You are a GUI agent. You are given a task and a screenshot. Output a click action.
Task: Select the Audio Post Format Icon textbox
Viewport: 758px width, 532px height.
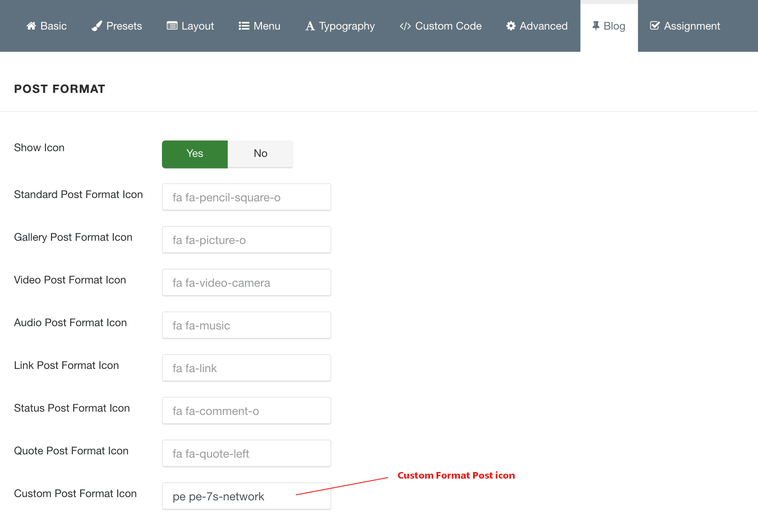click(x=247, y=325)
